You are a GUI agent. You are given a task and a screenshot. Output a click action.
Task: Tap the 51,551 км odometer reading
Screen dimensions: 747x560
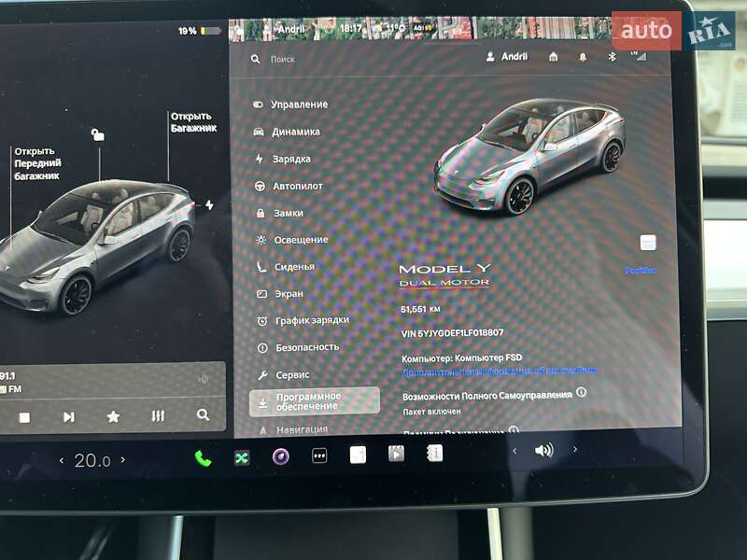(x=420, y=309)
